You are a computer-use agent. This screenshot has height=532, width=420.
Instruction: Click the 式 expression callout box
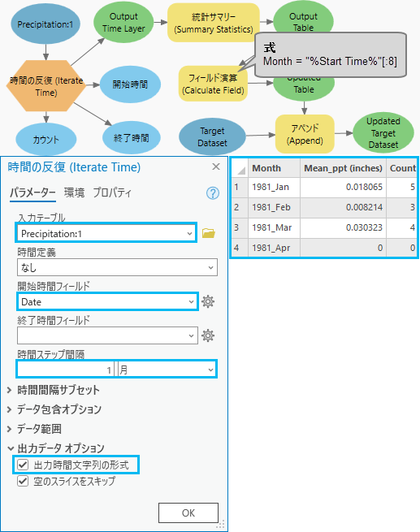pyautogui.click(x=330, y=55)
